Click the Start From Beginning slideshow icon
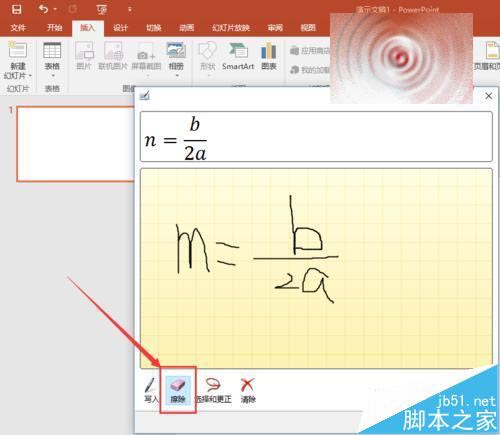The width and height of the screenshot is (500, 435). pos(102,9)
